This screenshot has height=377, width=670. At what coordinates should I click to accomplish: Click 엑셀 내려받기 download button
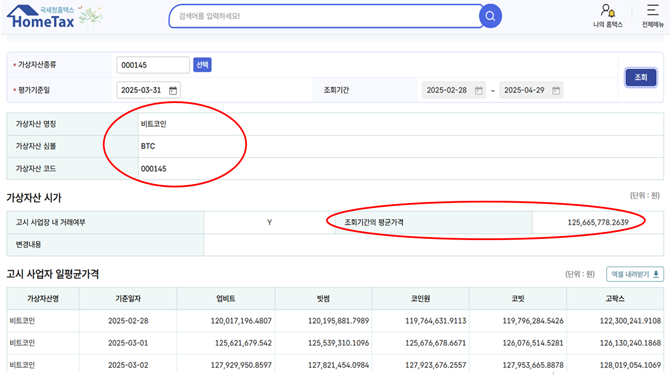pyautogui.click(x=635, y=274)
